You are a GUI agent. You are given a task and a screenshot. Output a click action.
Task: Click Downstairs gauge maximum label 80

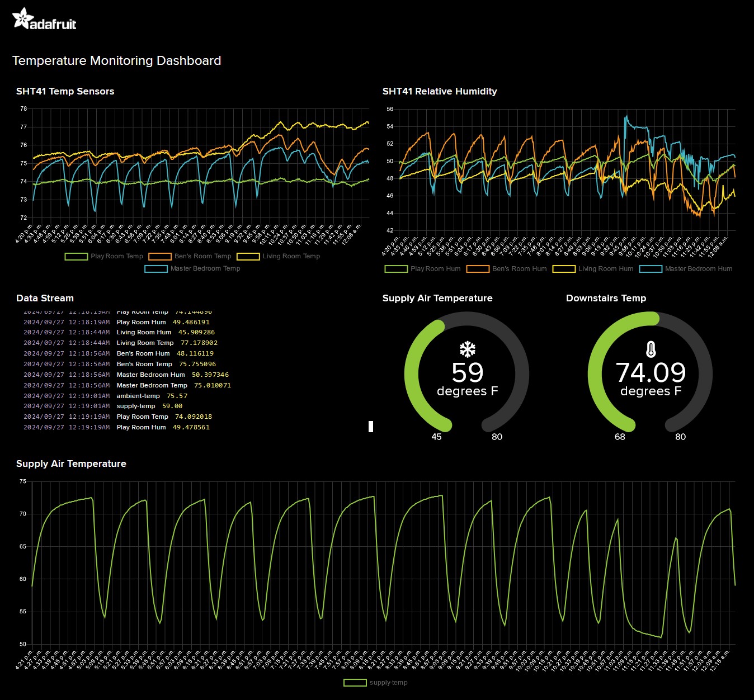click(x=680, y=437)
